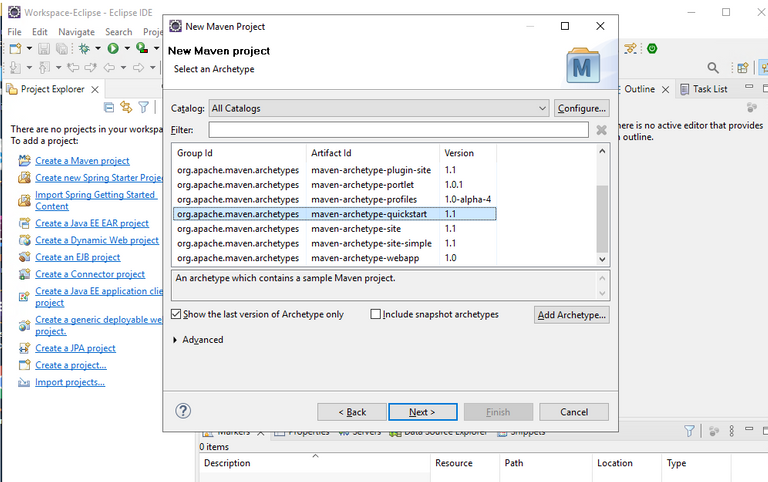Select the Outline tab
768x482 pixels.
pos(639,89)
